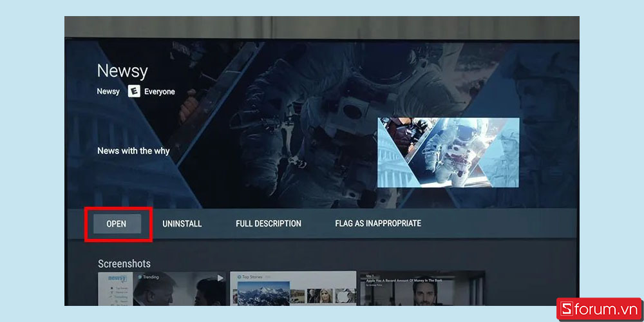Click the Everyone rating E icon
The height and width of the screenshot is (322, 644).
click(x=134, y=91)
